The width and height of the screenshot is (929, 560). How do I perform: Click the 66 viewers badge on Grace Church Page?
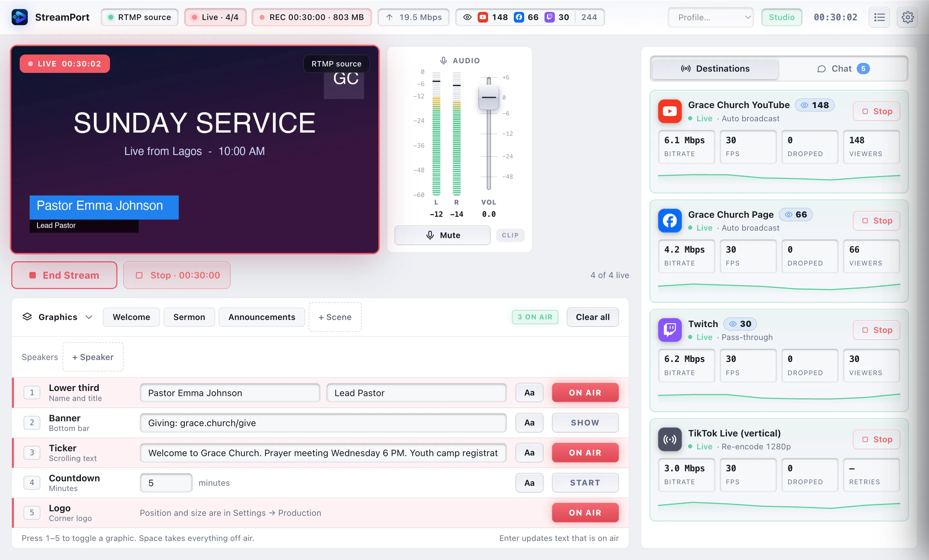click(x=795, y=215)
